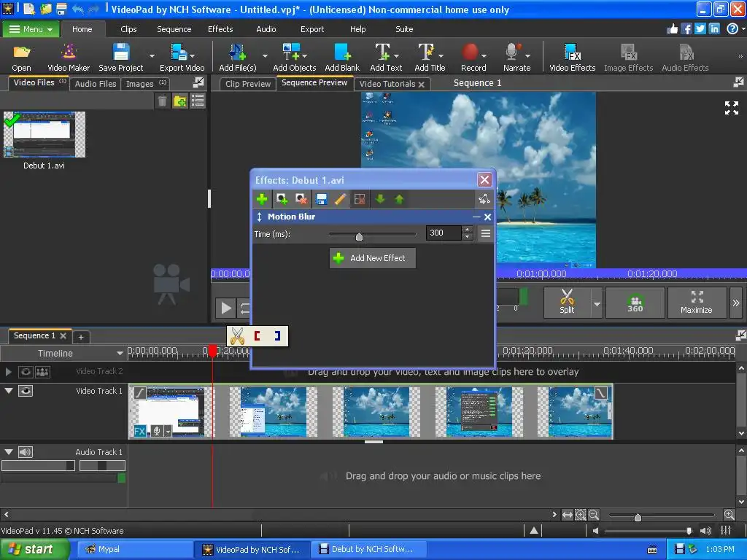The height and width of the screenshot is (560, 747).
Task: Add new folder in media bin
Action: point(179,101)
